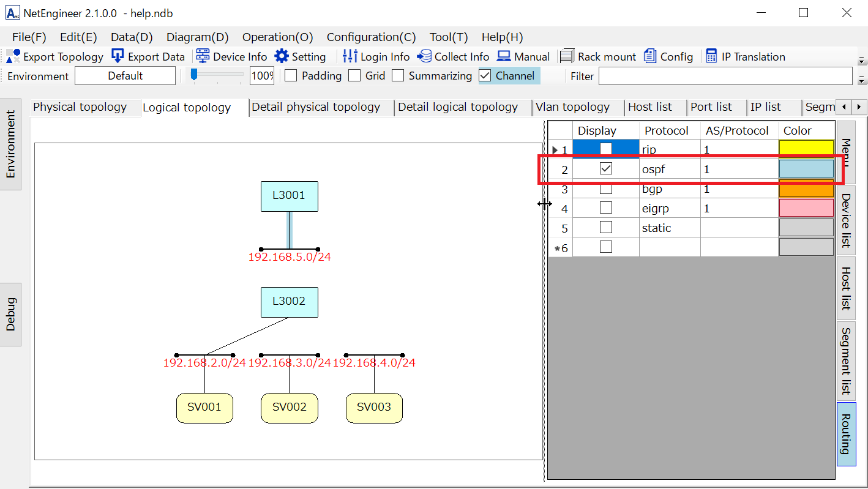
Task: Open the Environment Default dropdown
Action: [x=125, y=76]
